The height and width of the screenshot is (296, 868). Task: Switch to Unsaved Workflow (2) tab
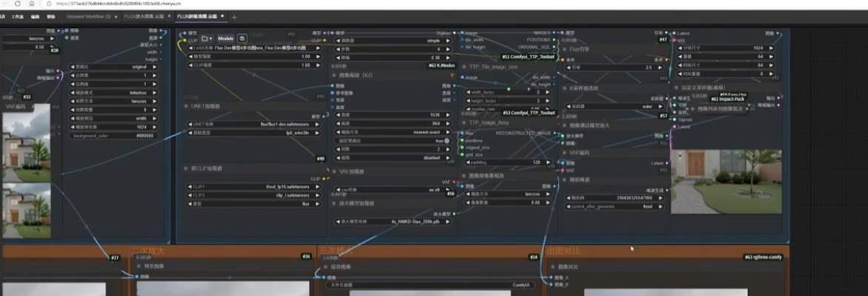click(88, 16)
